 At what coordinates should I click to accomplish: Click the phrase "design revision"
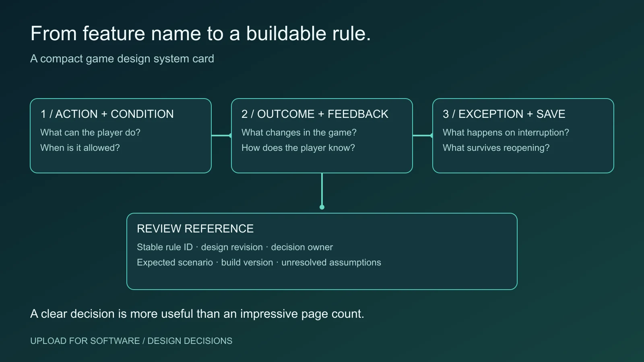232,247
